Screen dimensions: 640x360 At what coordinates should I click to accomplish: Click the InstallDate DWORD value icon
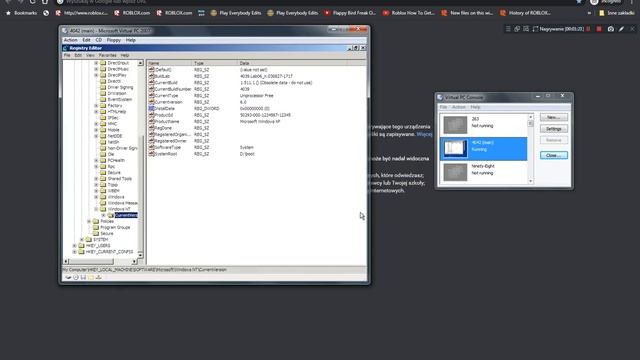coord(151,109)
